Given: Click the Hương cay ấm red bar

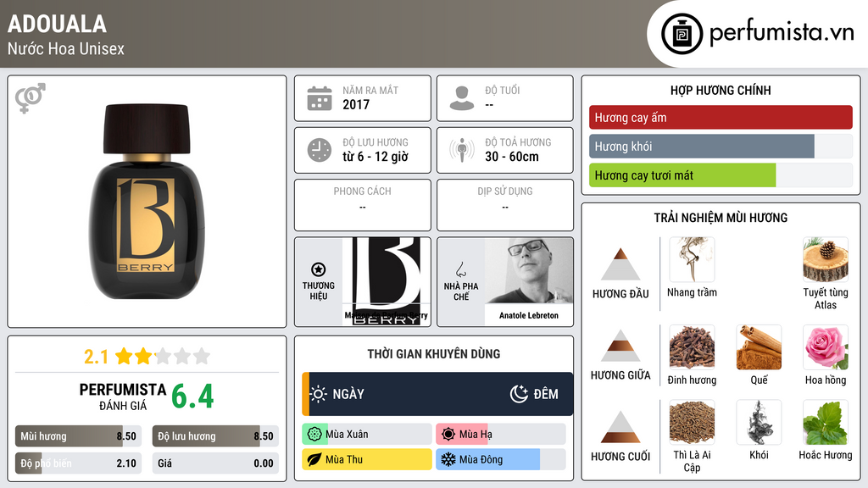Looking at the screenshot, I should point(721,117).
